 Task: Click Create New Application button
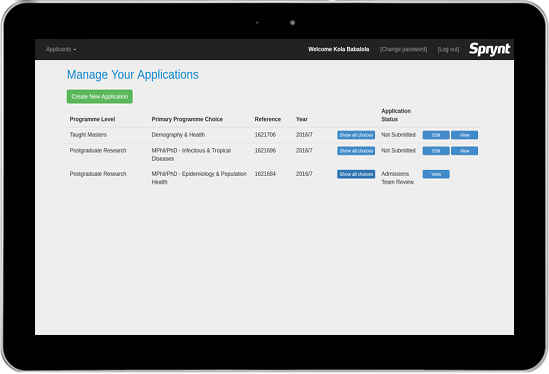[100, 97]
